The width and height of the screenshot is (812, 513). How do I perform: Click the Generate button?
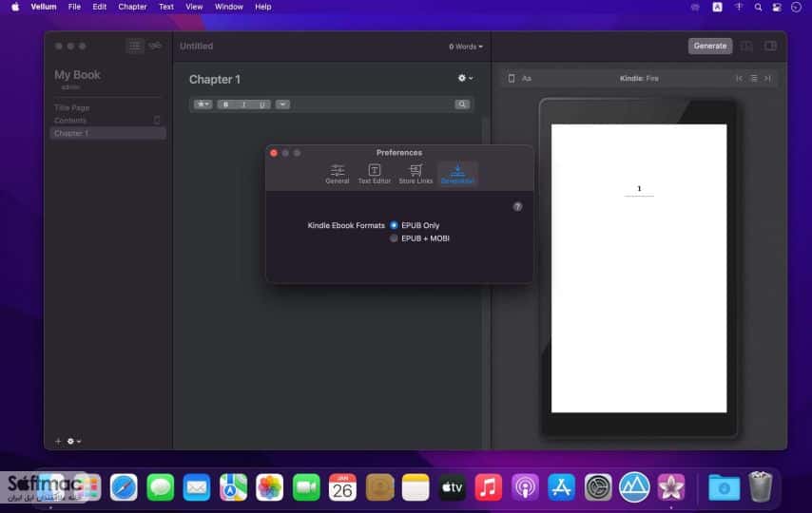click(x=710, y=46)
